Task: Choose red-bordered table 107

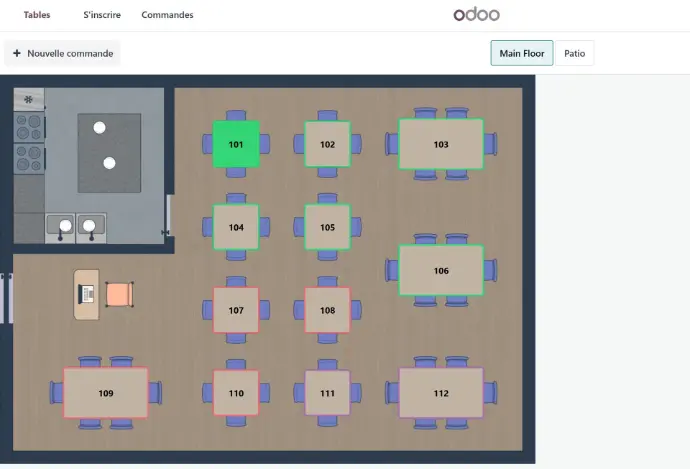Action: coord(236,310)
